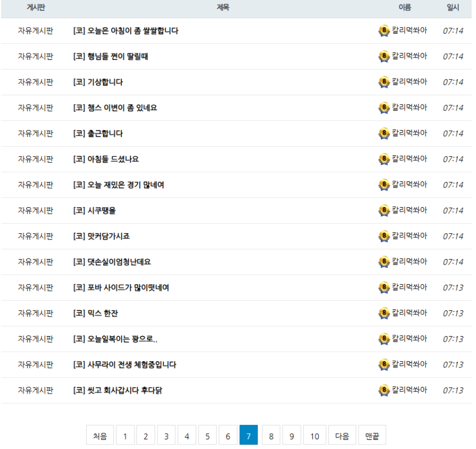Open post '[코] 댓손실이엄청난데요'
The image size is (476, 449).
[x=112, y=262]
